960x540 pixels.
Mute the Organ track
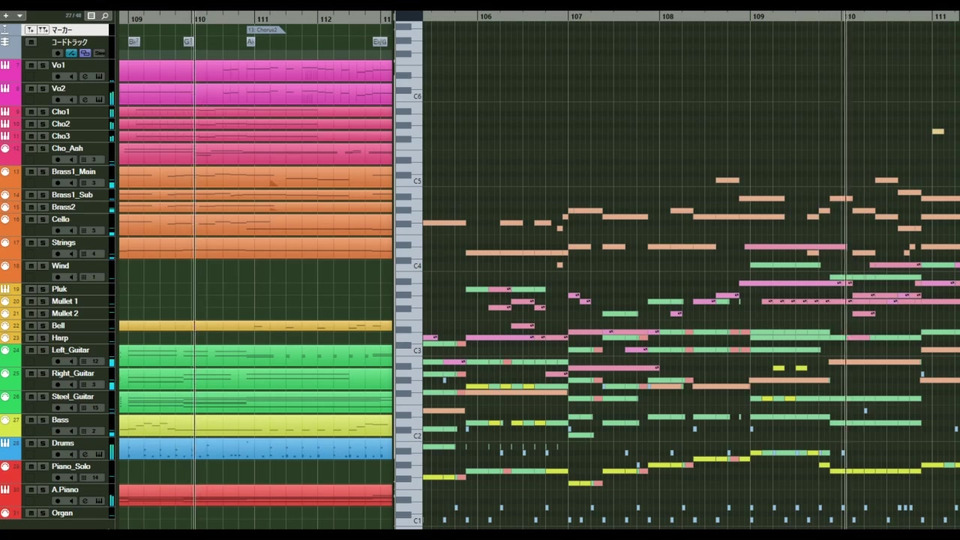tap(31, 513)
